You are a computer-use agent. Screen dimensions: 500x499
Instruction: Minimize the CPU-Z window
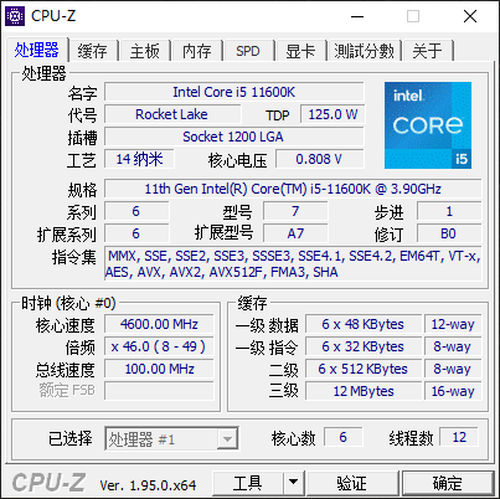(357, 16)
